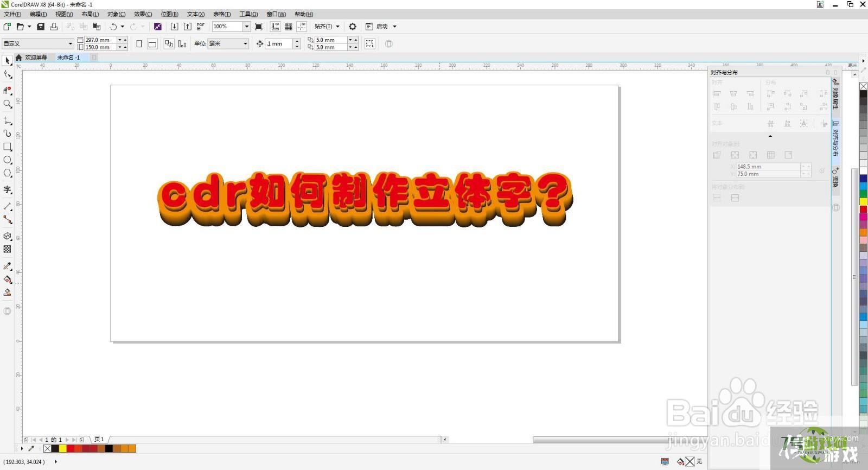Open the zoom level 100% dropdown
This screenshot has width=868, height=470.
tap(246, 26)
